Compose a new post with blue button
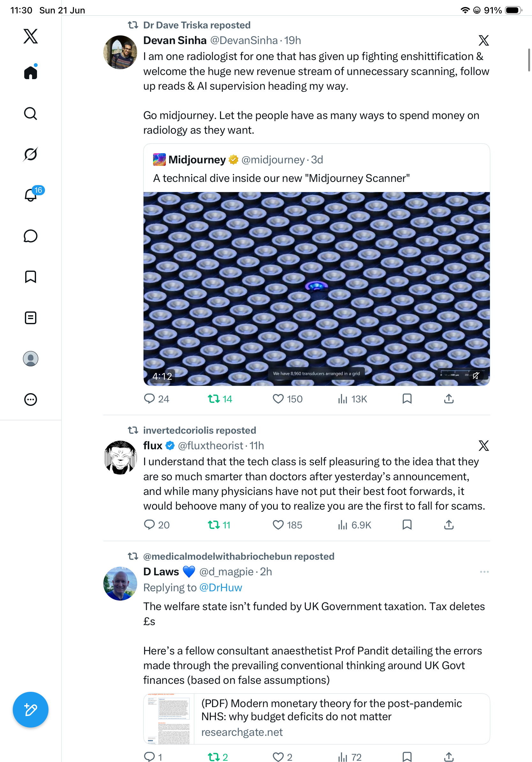Screen dimensions: 532x762 31,710
